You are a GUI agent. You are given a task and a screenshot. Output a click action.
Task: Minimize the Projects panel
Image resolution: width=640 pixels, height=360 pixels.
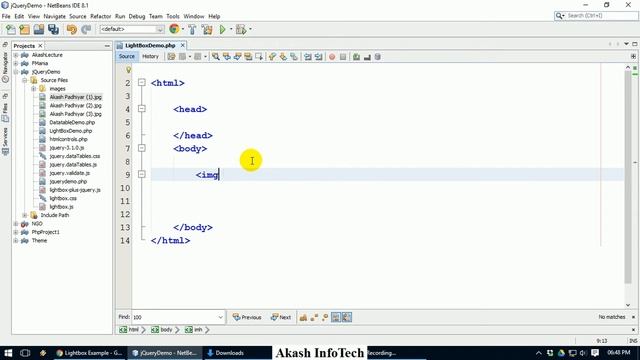coord(107,46)
